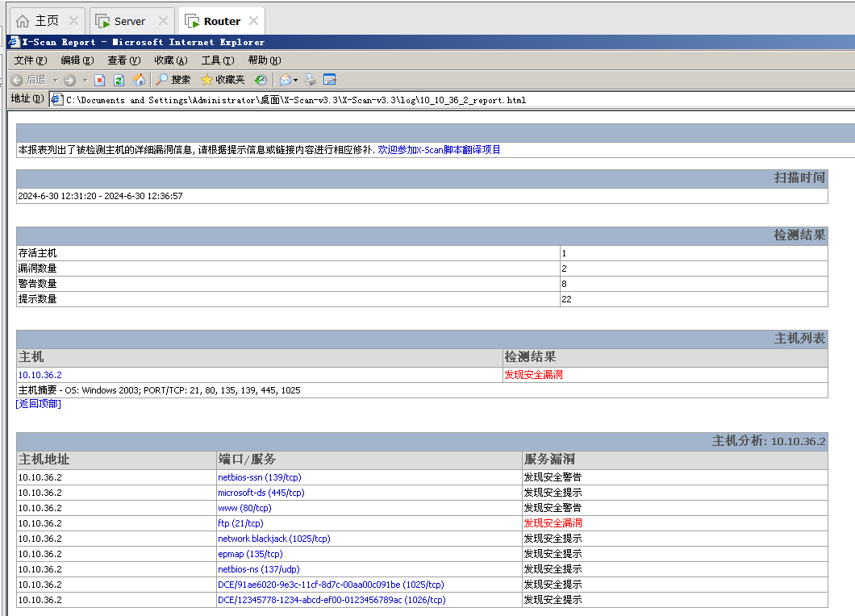This screenshot has width=855, height=616.
Task: Click the Mail envelope toolbar icon
Action: 286,80
